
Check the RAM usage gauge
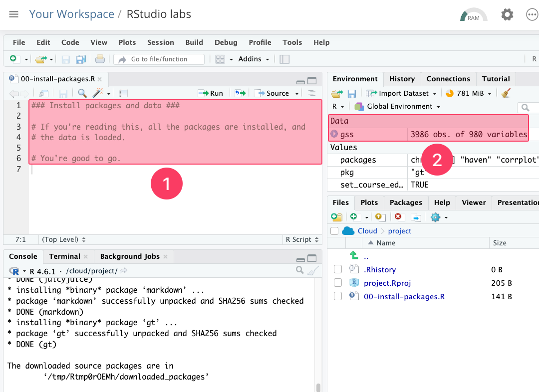474,15
